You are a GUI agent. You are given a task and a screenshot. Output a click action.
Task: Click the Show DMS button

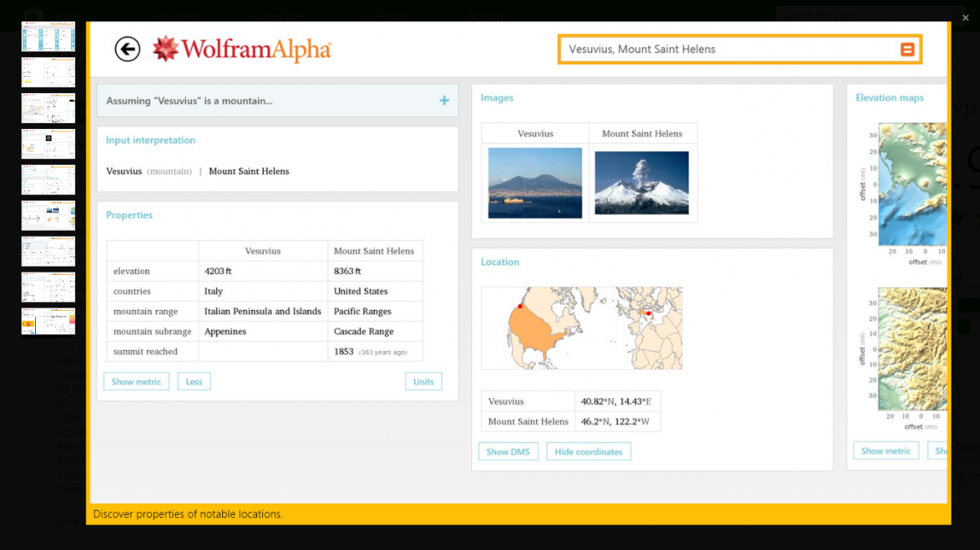point(508,451)
